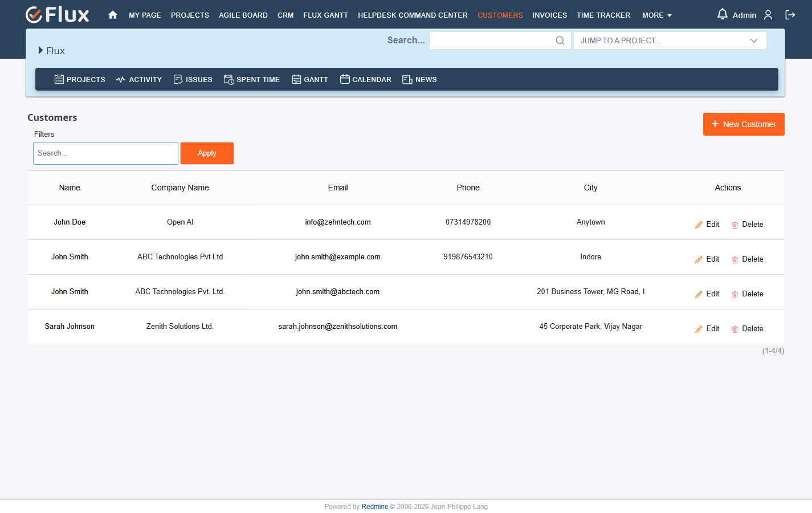Open the Jump to a project dropdown
The width and height of the screenshot is (812, 513).
(x=670, y=40)
